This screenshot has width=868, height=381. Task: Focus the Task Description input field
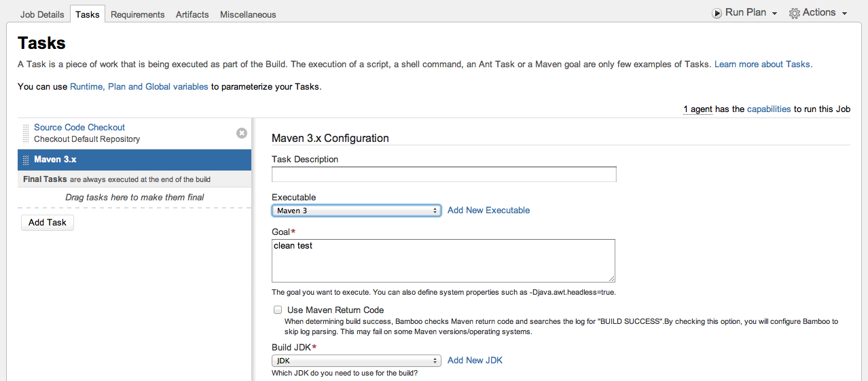pos(444,175)
